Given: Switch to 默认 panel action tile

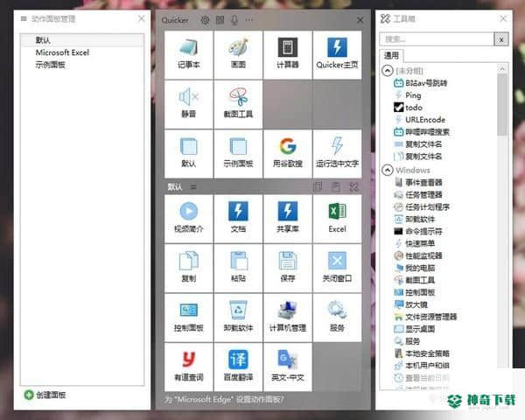Looking at the screenshot, I should point(188,154).
